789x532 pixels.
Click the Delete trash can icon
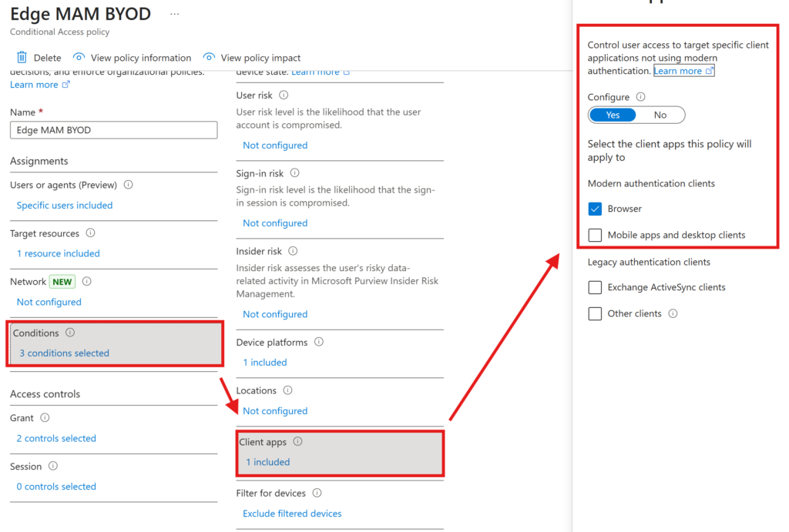pyautogui.click(x=22, y=58)
